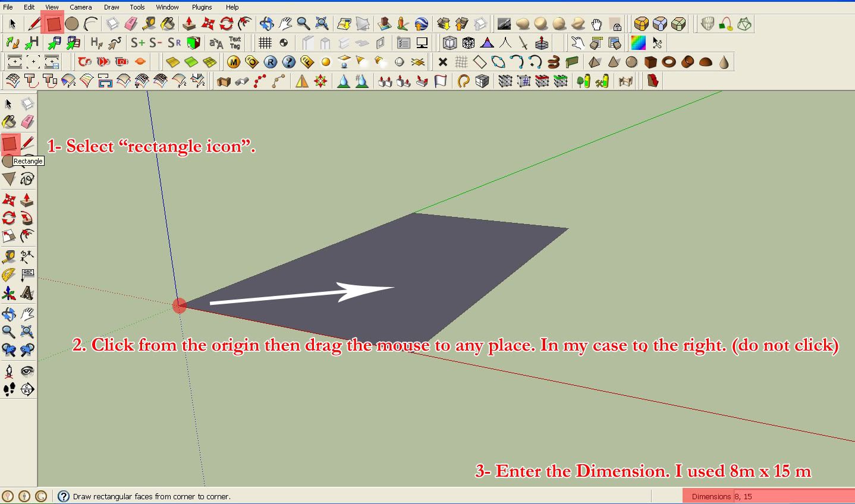
Task: Choose the Freehand scribble tool
Action: click(27, 178)
